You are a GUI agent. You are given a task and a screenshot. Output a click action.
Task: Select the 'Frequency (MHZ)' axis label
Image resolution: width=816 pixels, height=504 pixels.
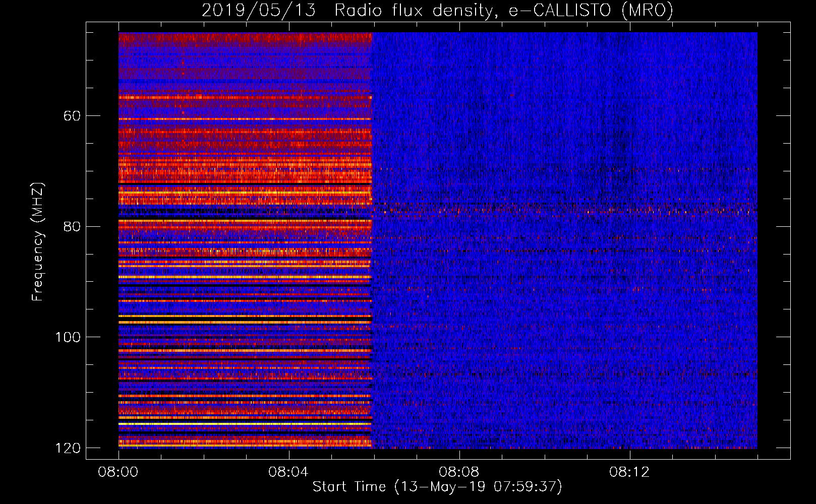[37, 241]
